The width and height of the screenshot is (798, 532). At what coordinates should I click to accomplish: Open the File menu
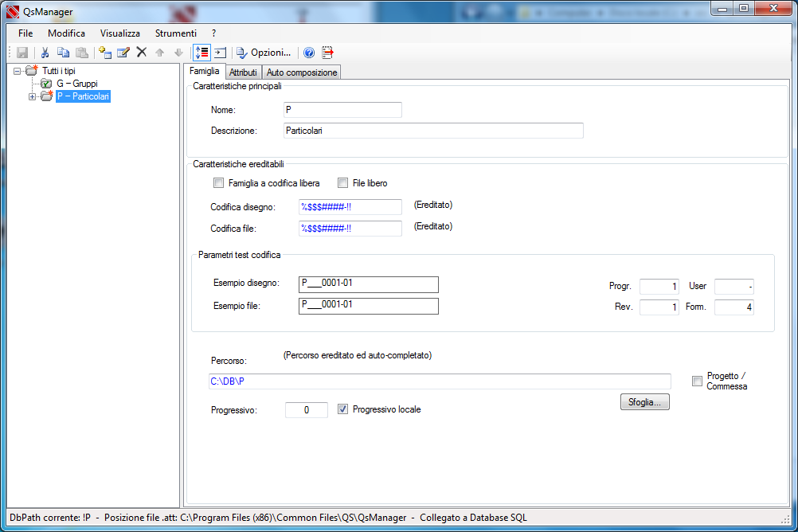point(25,33)
